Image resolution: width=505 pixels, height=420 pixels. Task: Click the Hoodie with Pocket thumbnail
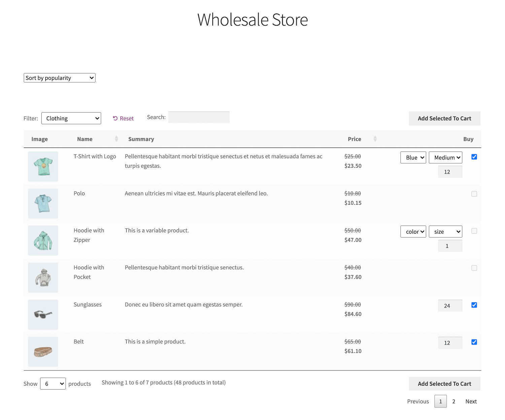click(x=43, y=278)
